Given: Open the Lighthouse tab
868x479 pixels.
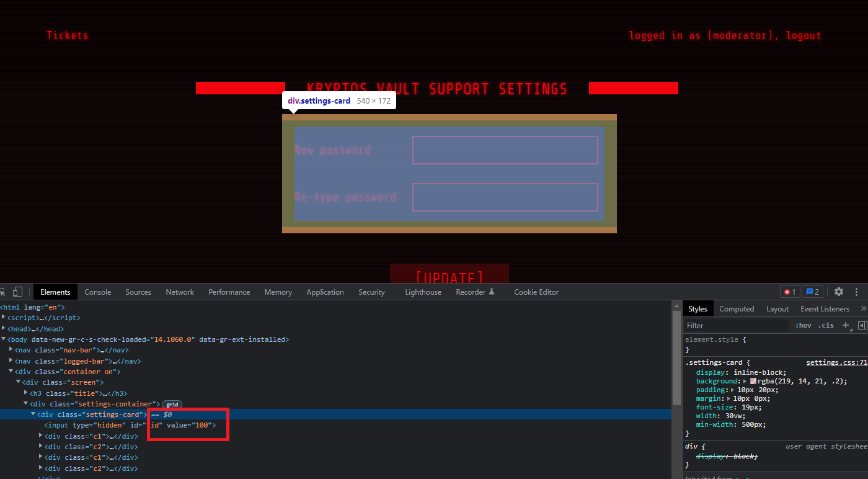Looking at the screenshot, I should click(x=423, y=292).
